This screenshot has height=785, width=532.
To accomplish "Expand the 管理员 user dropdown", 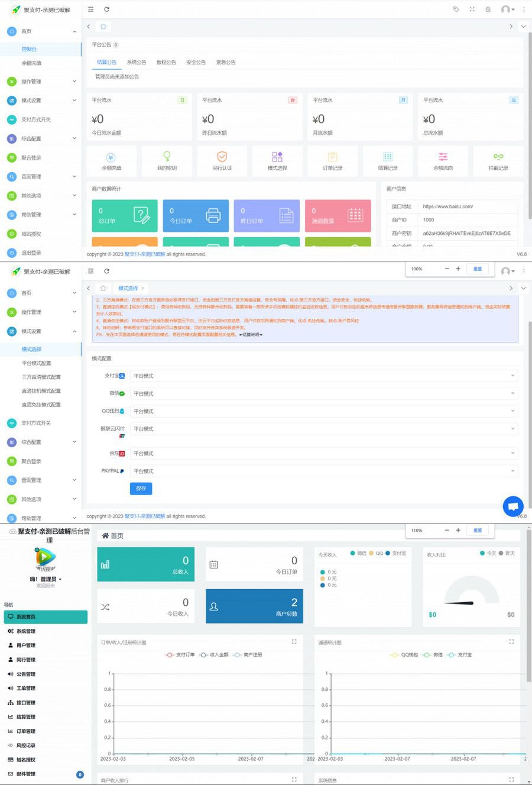I will pyautogui.click(x=46, y=579).
